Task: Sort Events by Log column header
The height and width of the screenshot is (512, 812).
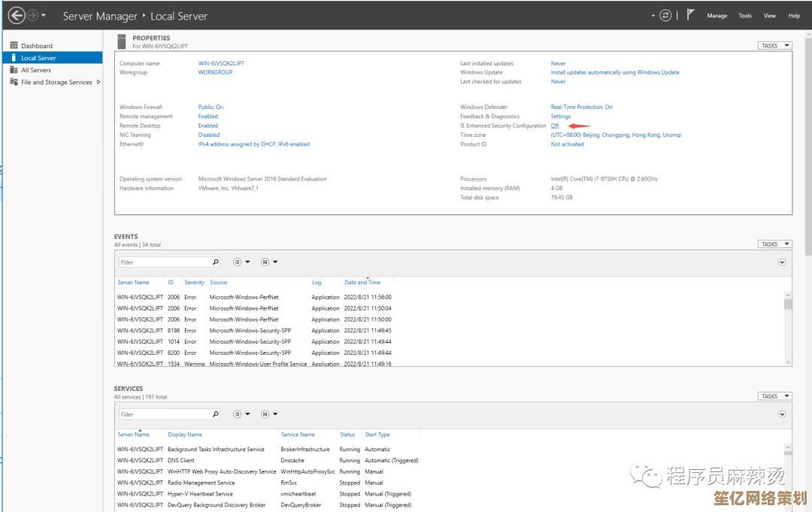Action: 317,283
